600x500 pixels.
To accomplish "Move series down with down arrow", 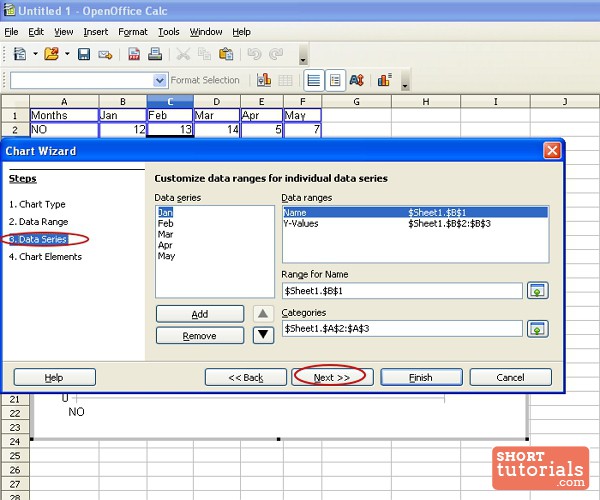I will point(263,336).
